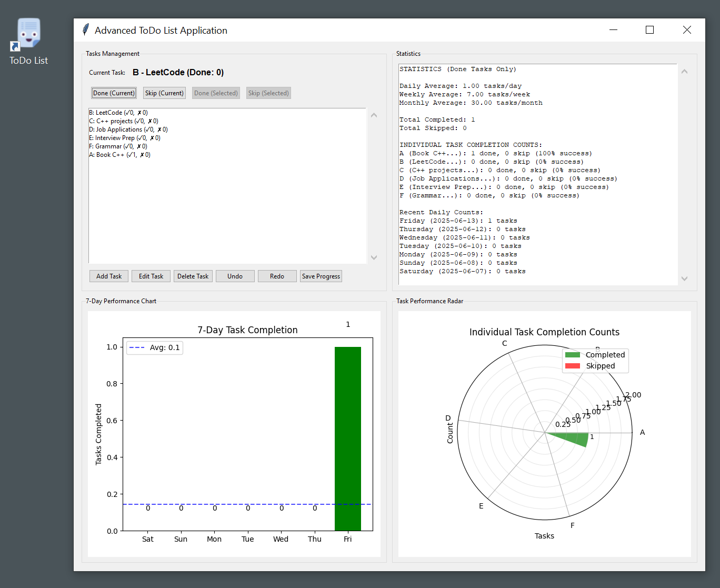This screenshot has width=720, height=588.
Task: Mark the current task B - LeetCode as Done
Action: (114, 93)
